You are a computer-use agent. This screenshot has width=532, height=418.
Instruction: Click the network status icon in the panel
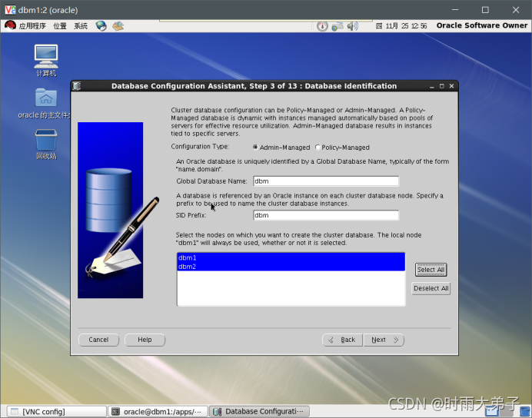[x=337, y=26]
